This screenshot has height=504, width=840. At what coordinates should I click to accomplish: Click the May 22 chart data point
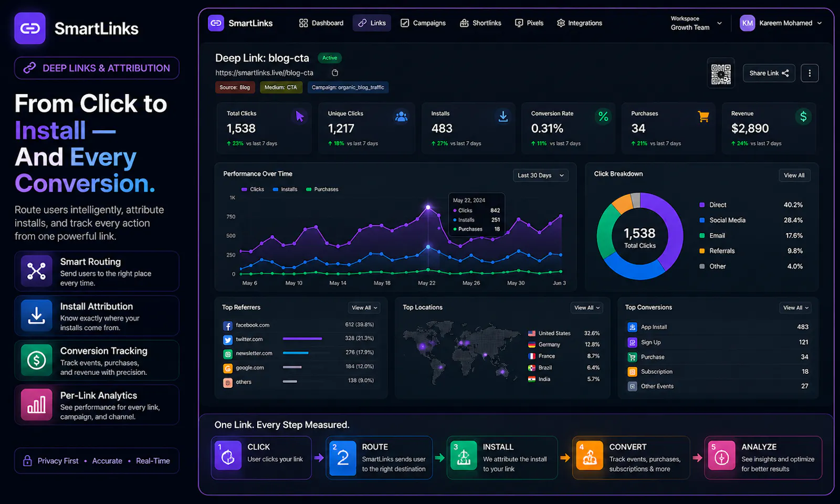click(x=428, y=207)
